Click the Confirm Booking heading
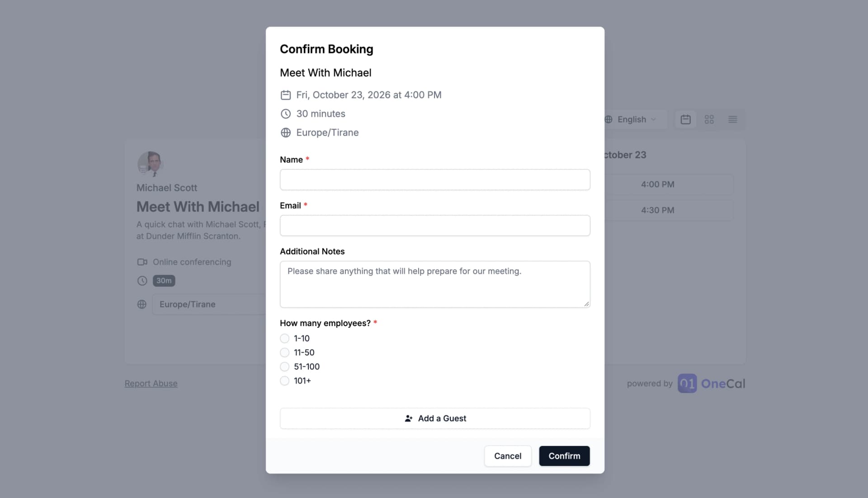 click(x=326, y=49)
